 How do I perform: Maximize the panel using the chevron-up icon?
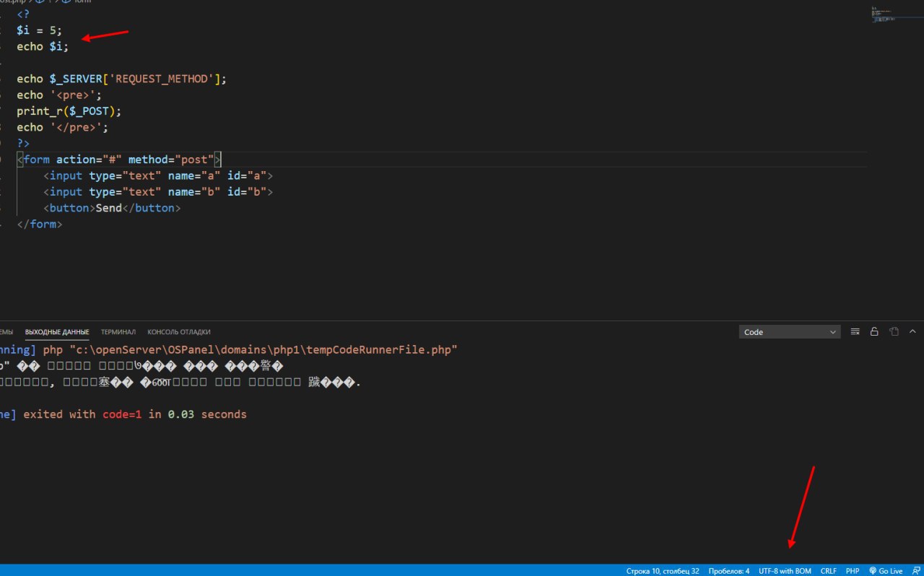pyautogui.click(x=913, y=332)
